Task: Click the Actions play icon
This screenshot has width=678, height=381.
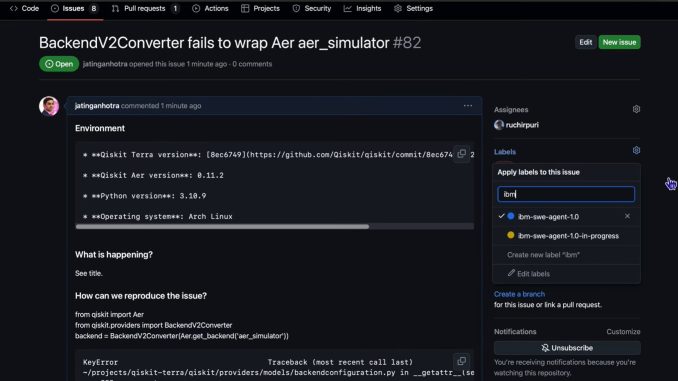Action: pyautogui.click(x=196, y=8)
